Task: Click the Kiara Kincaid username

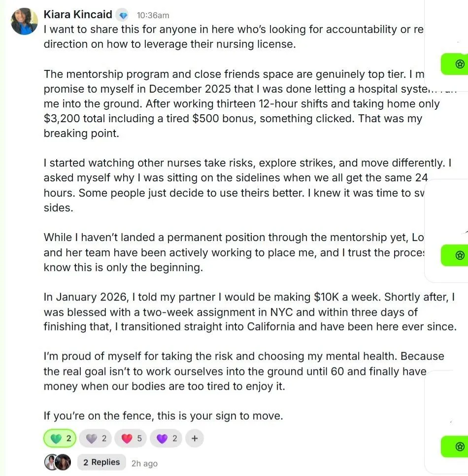Action: point(78,14)
